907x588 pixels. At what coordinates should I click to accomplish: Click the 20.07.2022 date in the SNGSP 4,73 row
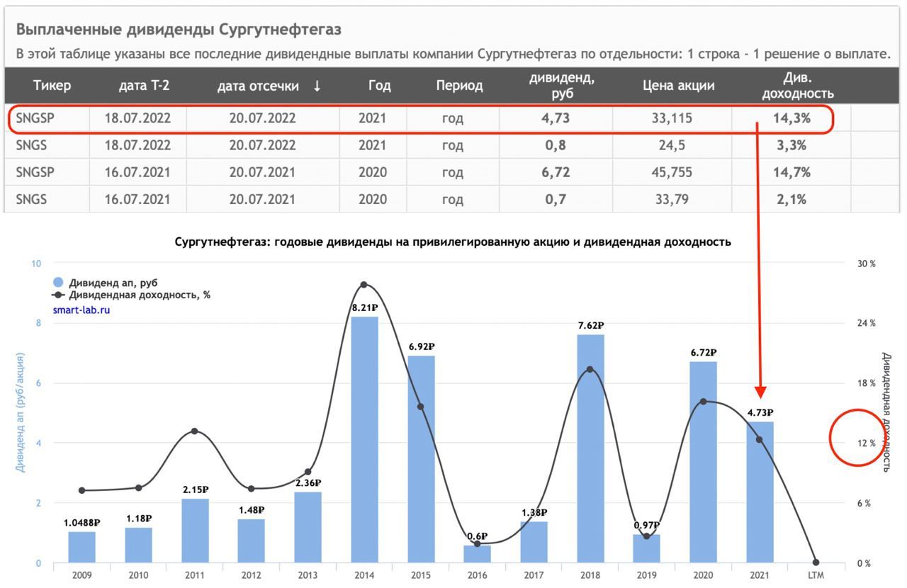click(x=262, y=118)
